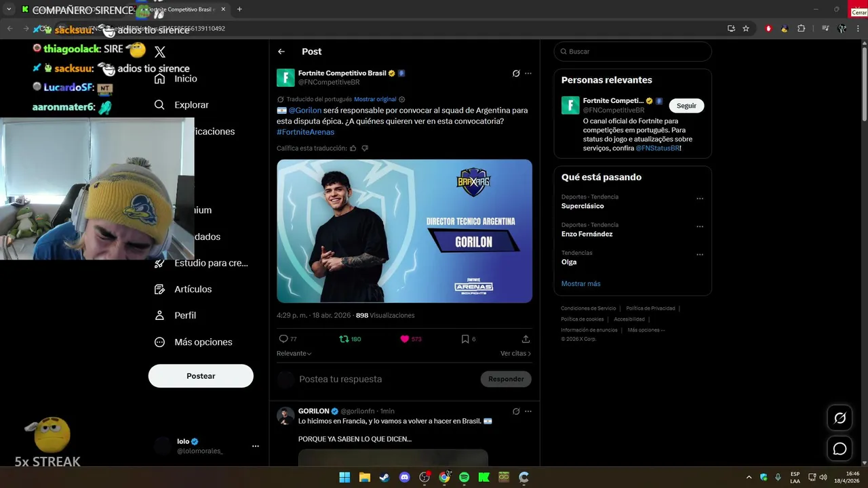Rate translation with thumbs up
The image size is (868, 488).
(353, 148)
